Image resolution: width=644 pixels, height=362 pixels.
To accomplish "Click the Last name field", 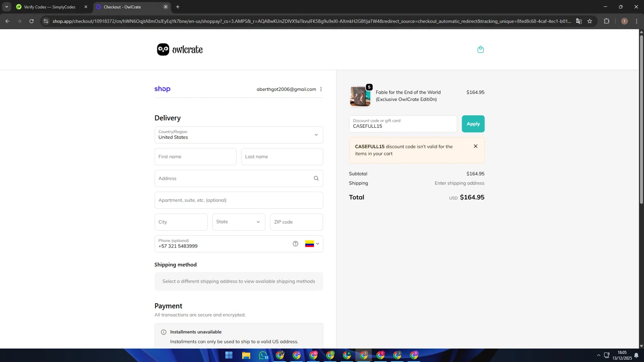I will click(282, 157).
